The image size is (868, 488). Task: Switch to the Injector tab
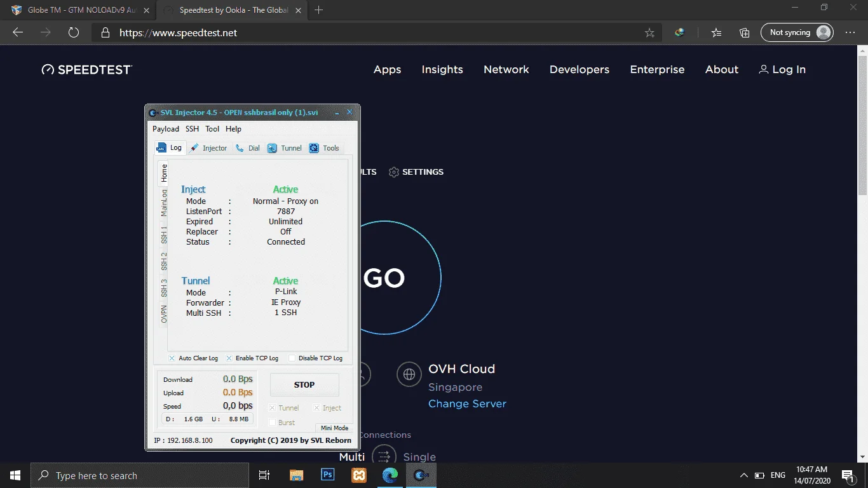208,148
